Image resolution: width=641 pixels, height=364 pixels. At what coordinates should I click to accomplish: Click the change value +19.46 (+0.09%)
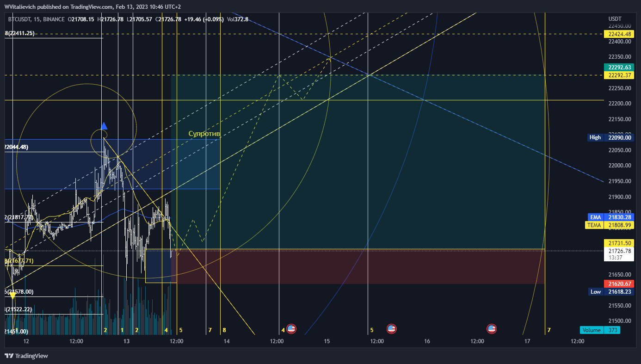tap(203, 19)
